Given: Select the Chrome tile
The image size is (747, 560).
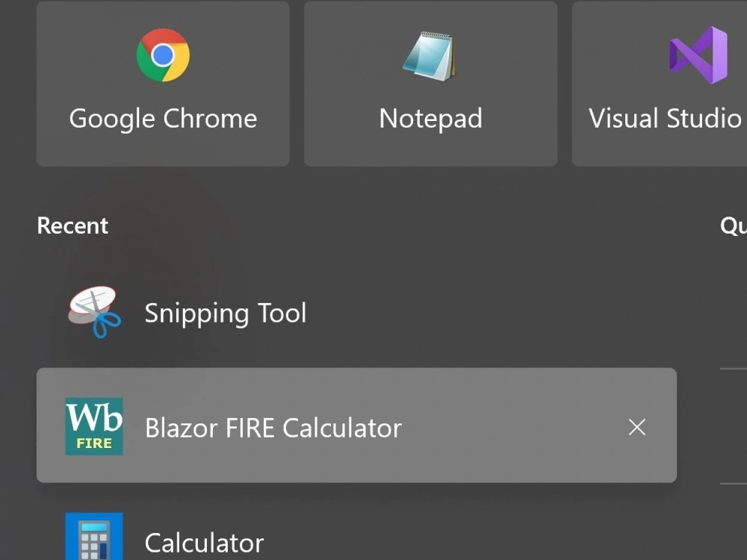Looking at the screenshot, I should coord(162,82).
